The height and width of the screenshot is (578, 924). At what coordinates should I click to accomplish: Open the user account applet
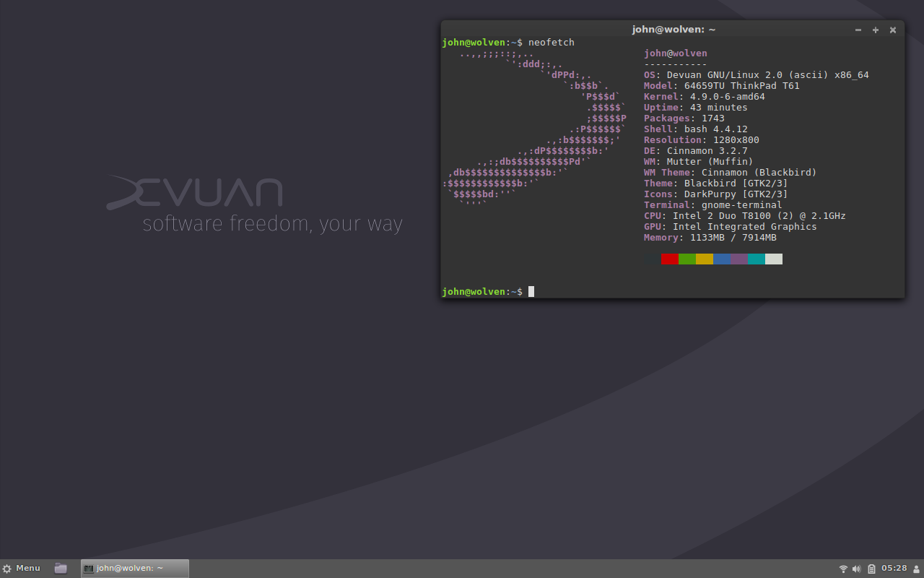[x=916, y=569]
